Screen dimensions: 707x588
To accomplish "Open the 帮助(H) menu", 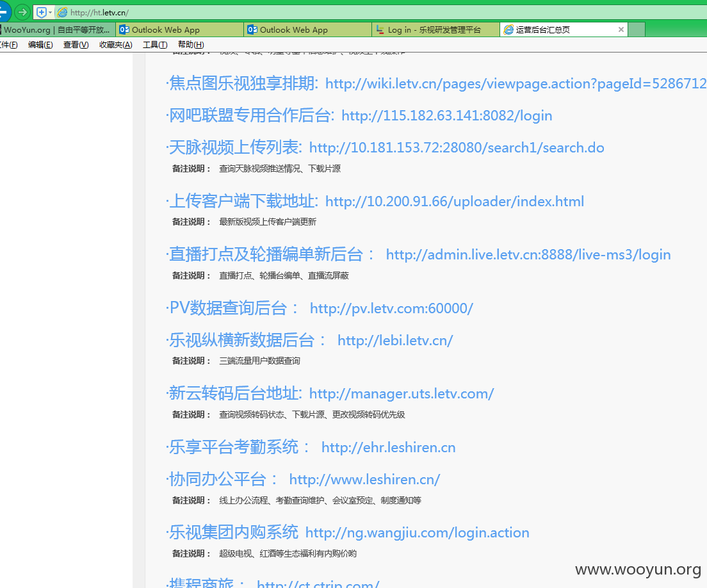I will (191, 45).
